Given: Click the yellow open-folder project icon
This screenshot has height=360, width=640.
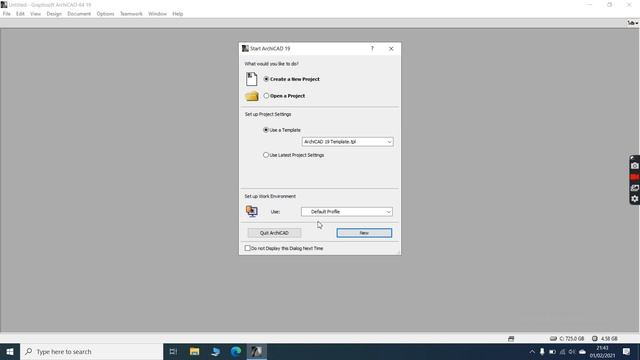Looking at the screenshot, I should coord(252,96).
